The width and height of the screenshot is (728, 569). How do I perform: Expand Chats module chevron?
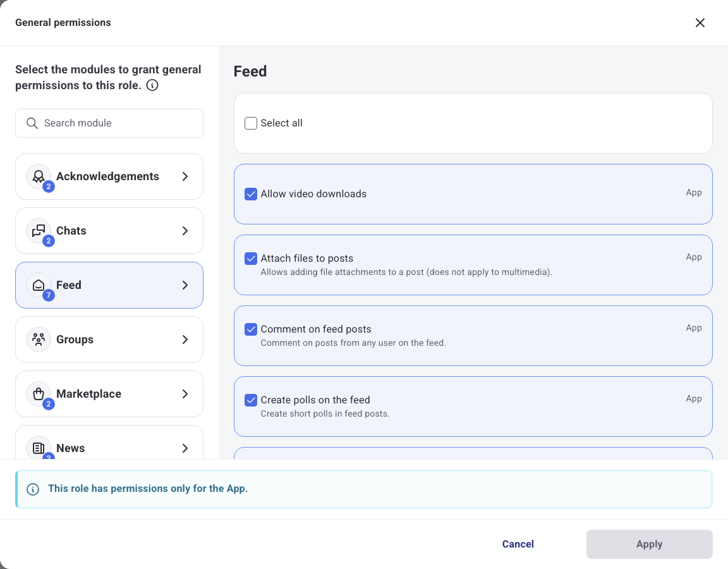[185, 231]
